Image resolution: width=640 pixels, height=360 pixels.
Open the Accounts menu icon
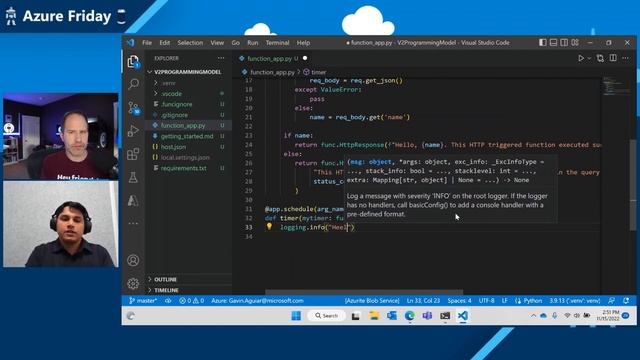click(133, 260)
